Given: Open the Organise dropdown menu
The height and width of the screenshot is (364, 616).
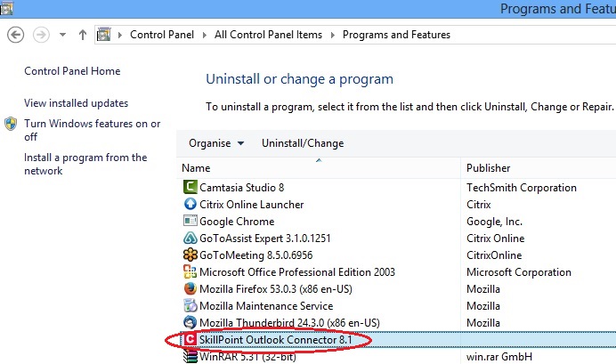Looking at the screenshot, I should point(216,143).
